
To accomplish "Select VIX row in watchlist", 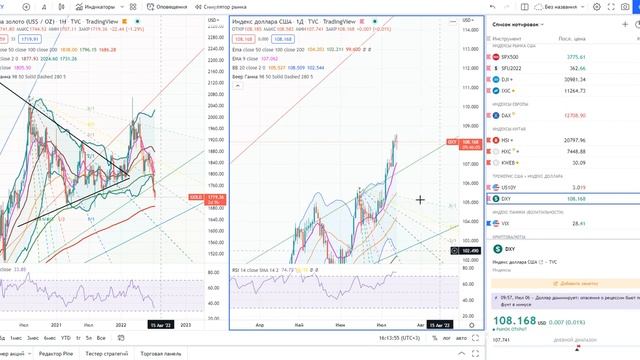I will 562,223.
